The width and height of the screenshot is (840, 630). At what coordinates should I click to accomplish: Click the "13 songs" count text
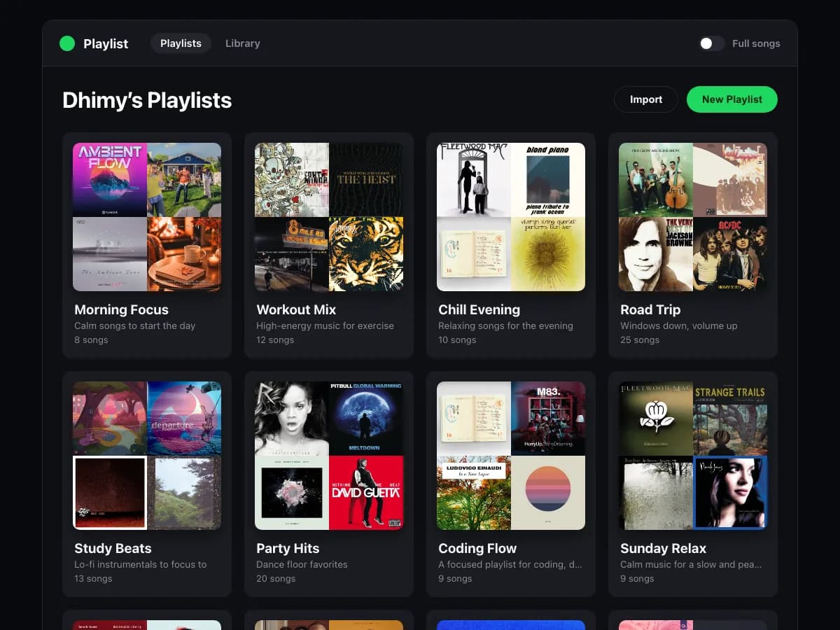(93, 578)
